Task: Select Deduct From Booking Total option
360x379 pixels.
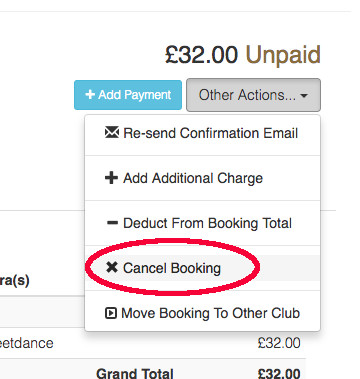Action: [x=202, y=223]
